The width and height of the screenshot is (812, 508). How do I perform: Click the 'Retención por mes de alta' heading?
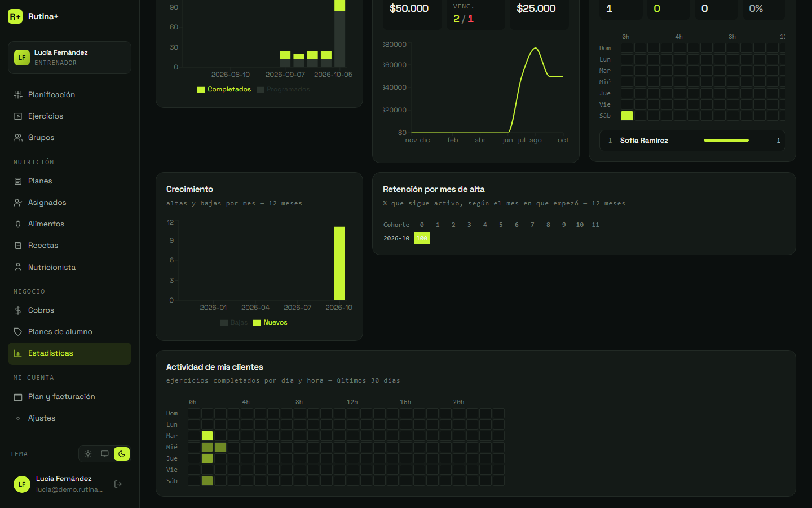tap(434, 189)
